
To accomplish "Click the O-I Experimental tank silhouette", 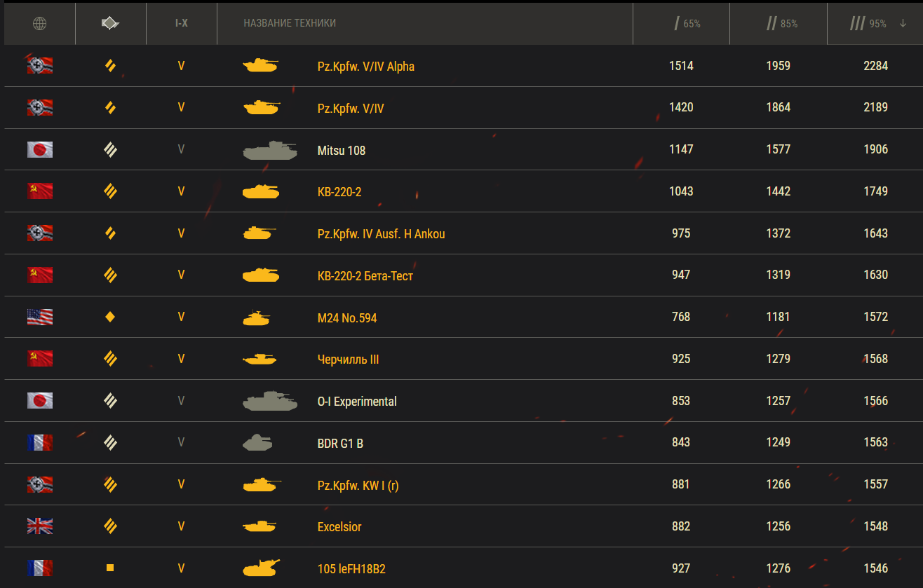I will click(270, 401).
